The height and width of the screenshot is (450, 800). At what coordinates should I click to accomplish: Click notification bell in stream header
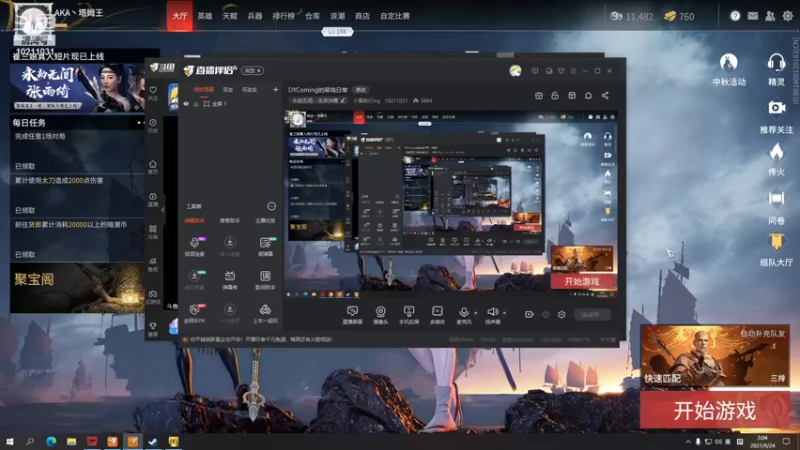[588, 95]
